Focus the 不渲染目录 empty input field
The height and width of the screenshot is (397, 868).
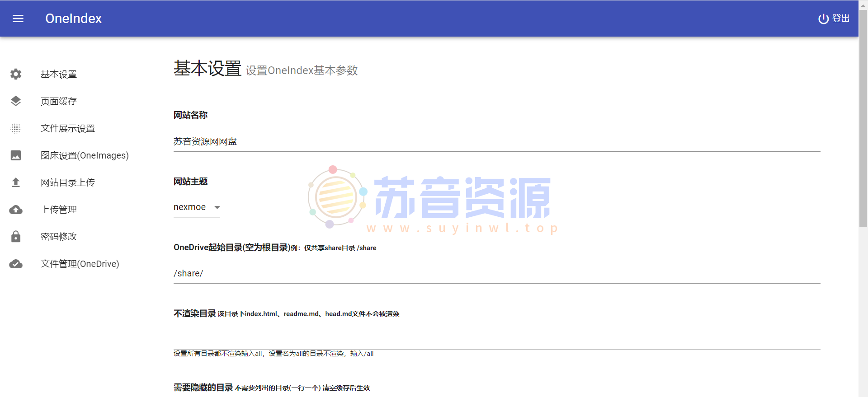pyautogui.click(x=497, y=340)
